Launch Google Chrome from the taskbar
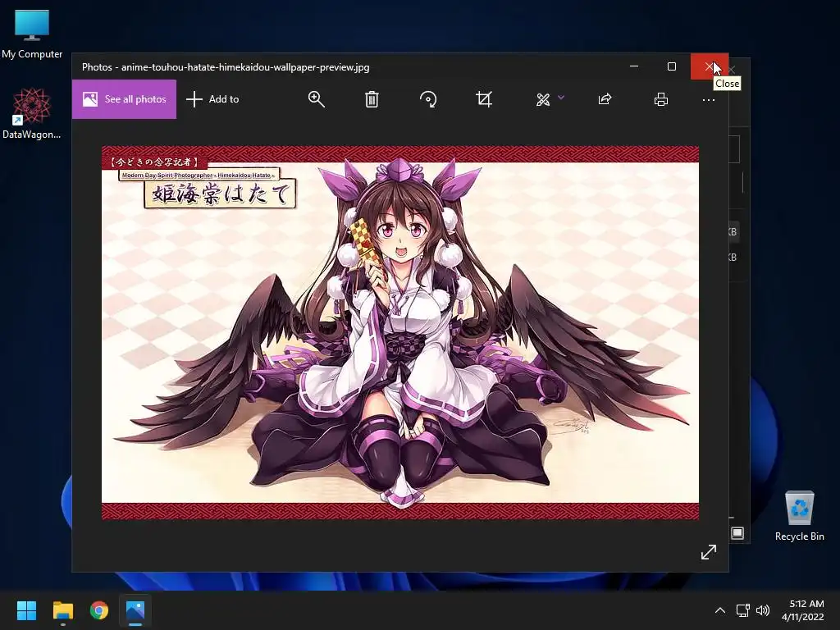This screenshot has height=630, width=840. (99, 610)
